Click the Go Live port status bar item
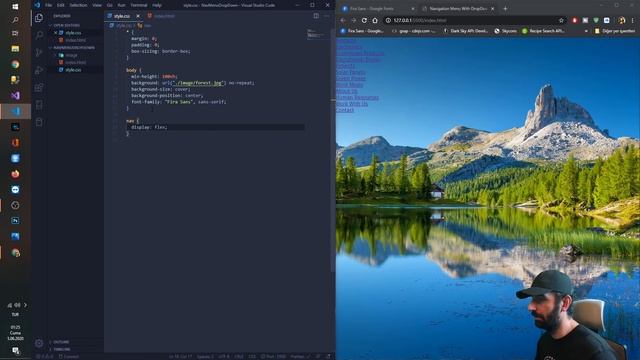The width and height of the screenshot is (640, 360). tap(273, 356)
